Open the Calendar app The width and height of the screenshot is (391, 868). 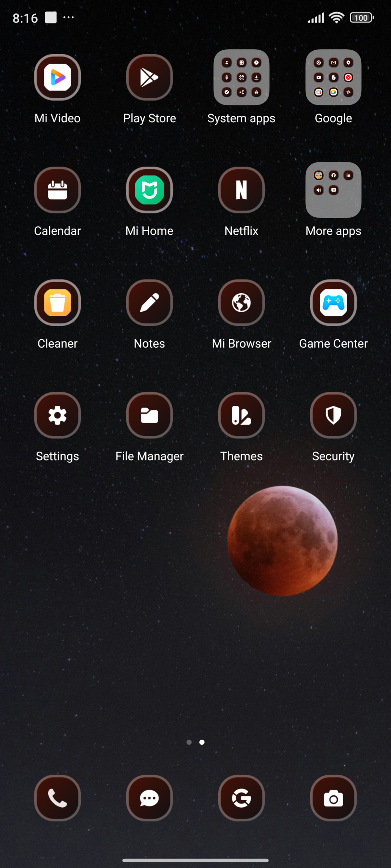pyautogui.click(x=58, y=190)
